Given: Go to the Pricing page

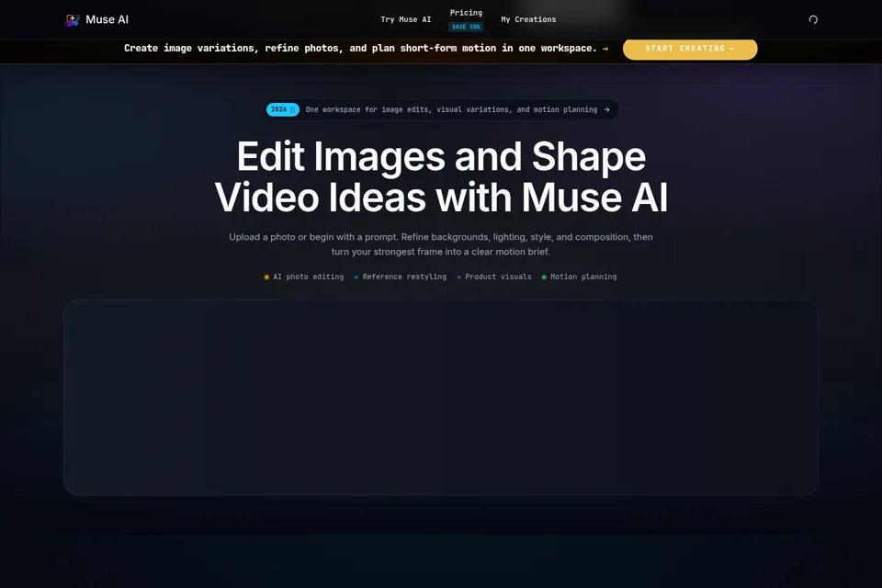Looking at the screenshot, I should point(466,13).
